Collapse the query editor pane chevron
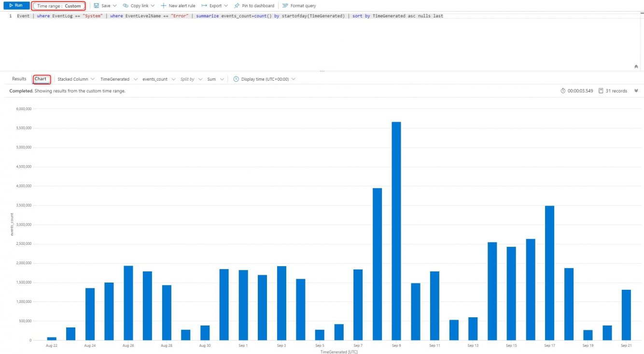The width and height of the screenshot is (644, 354). pyautogui.click(x=636, y=66)
